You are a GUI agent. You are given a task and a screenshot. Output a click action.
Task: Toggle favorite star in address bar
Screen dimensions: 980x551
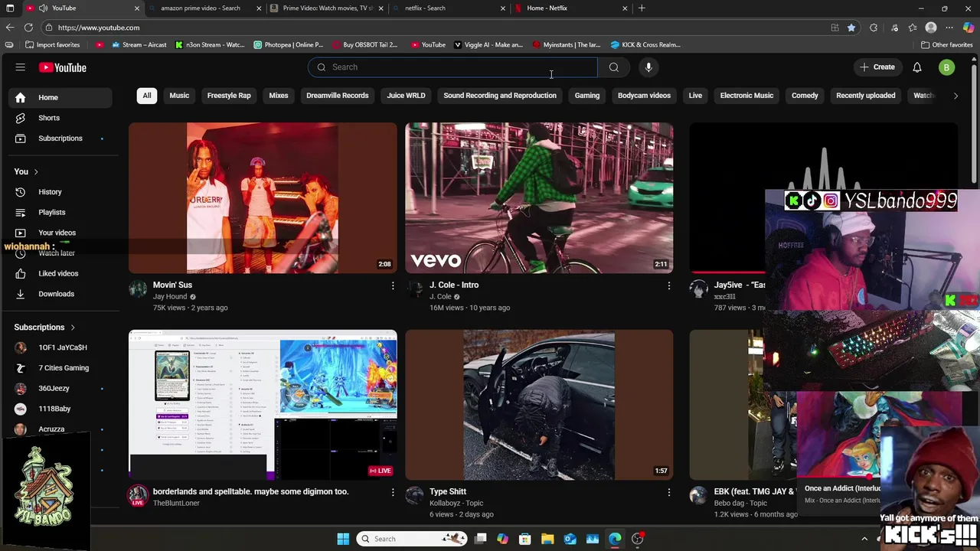coord(851,28)
